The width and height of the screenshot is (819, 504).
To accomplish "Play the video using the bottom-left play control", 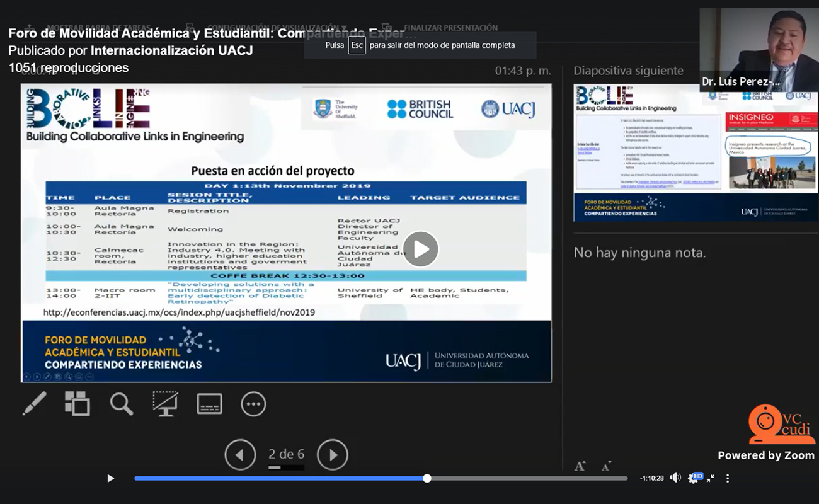I will pos(111,478).
